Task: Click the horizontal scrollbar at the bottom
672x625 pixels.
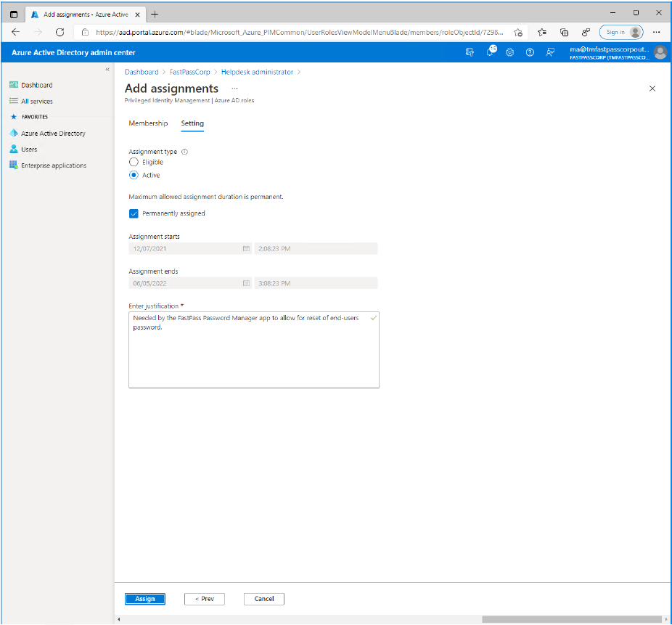Action: click(x=571, y=619)
